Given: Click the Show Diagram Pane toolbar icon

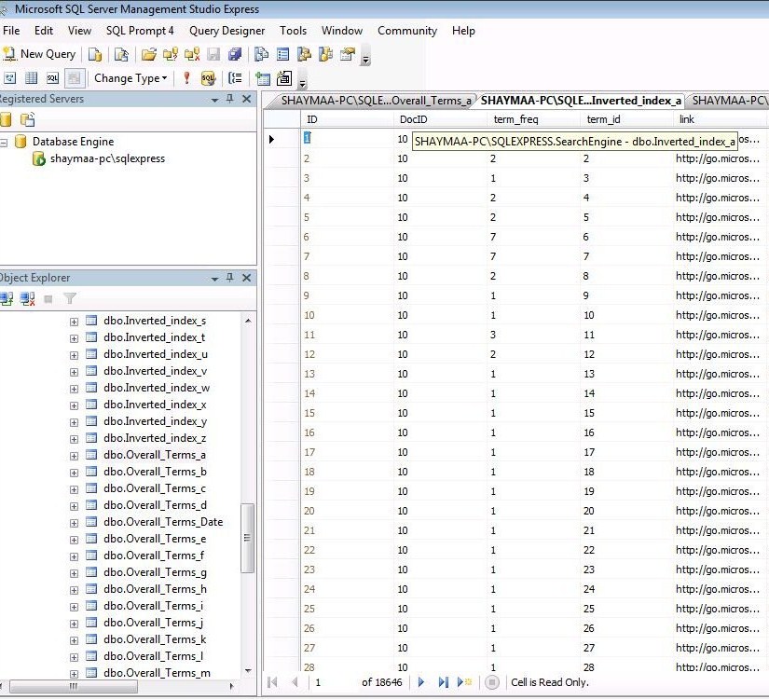Looking at the screenshot, I should [8, 77].
